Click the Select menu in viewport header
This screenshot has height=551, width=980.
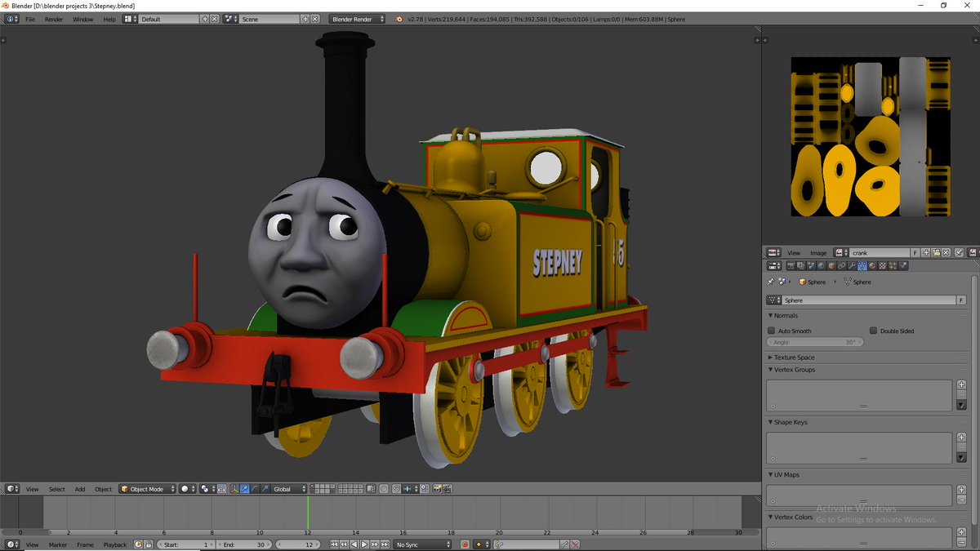click(x=56, y=489)
